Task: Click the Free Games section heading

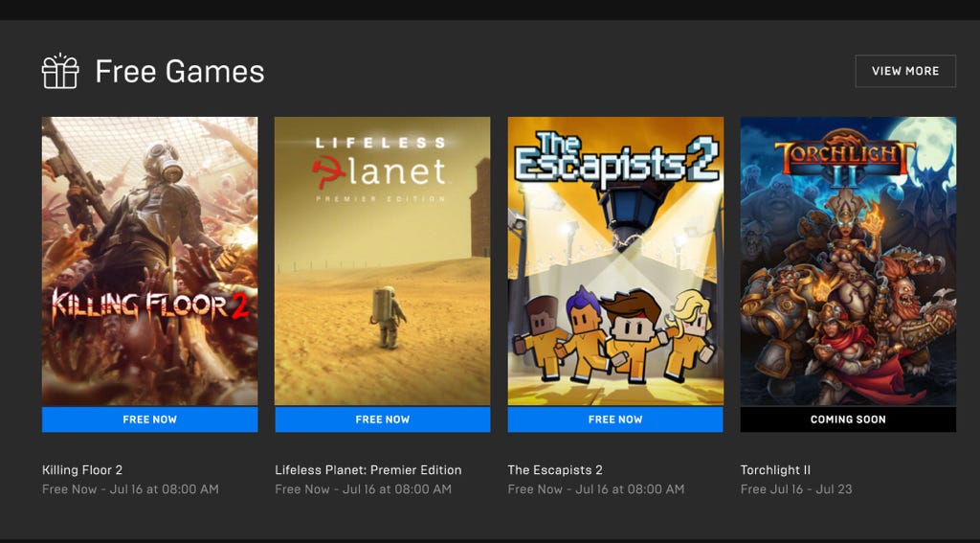Action: coord(179,71)
